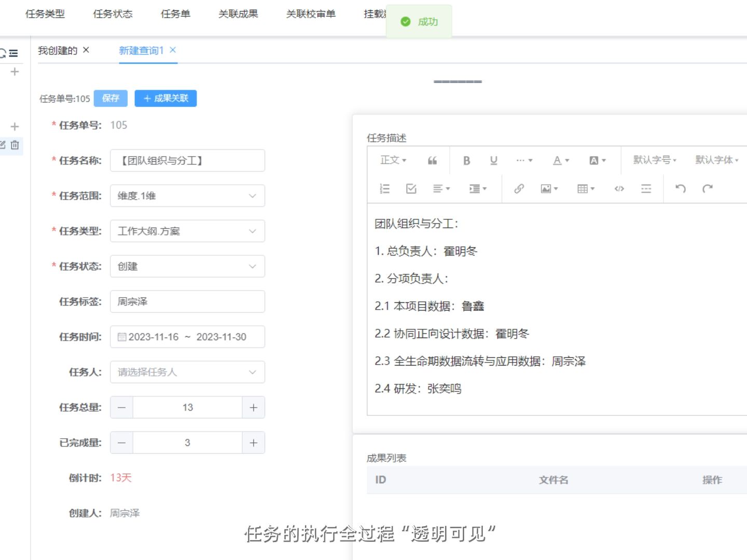Expand 任务范围 dropdown
This screenshot has height=560, width=747.
[x=187, y=196]
